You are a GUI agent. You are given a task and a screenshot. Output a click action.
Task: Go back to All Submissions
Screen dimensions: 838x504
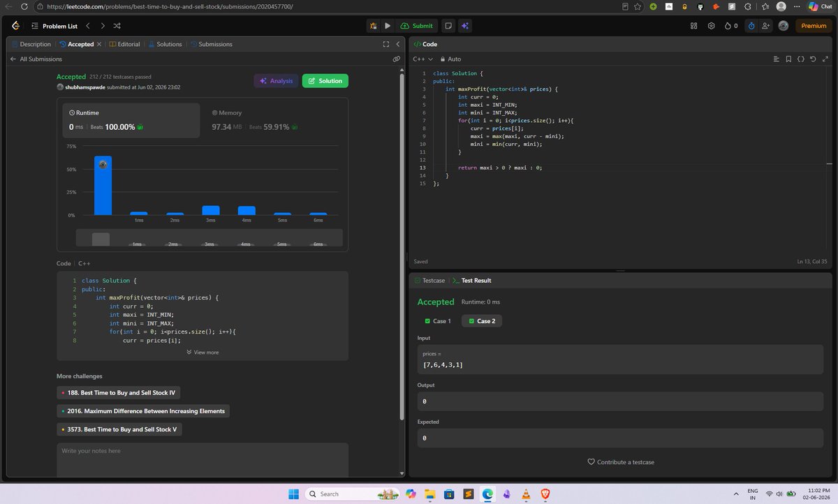[x=36, y=59]
